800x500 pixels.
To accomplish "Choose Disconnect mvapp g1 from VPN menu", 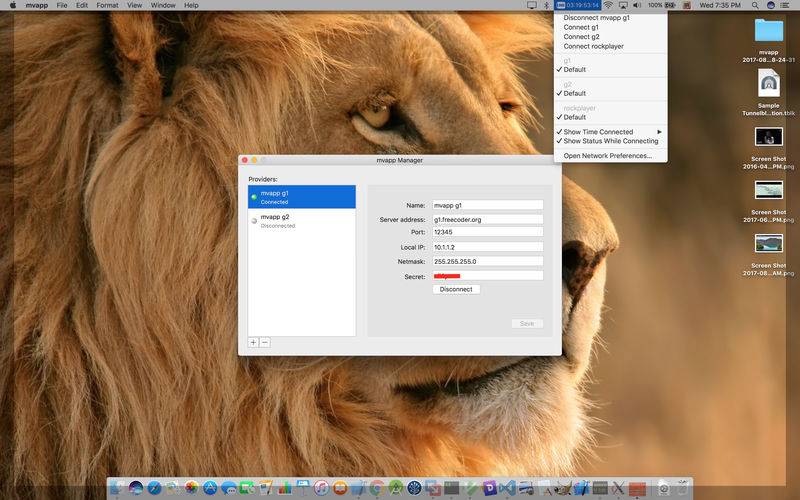I will (x=610, y=17).
